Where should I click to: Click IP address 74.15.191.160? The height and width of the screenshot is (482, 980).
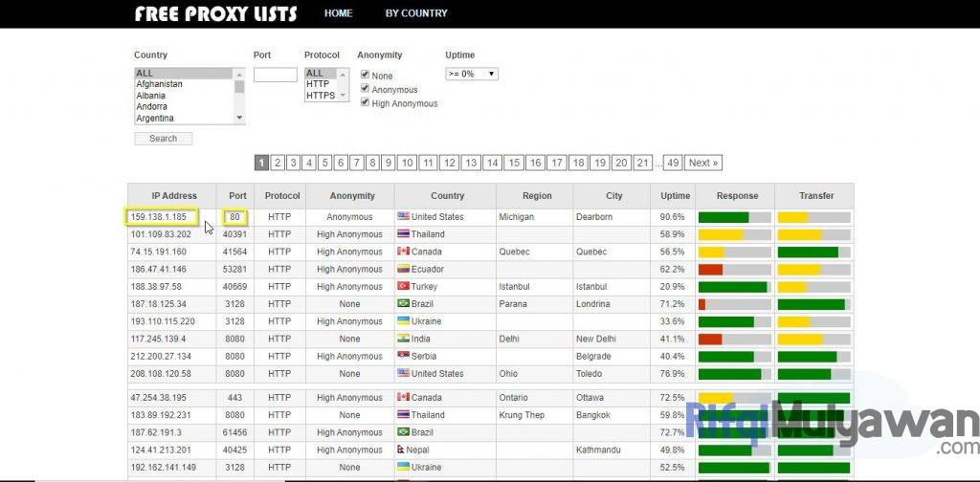click(158, 252)
